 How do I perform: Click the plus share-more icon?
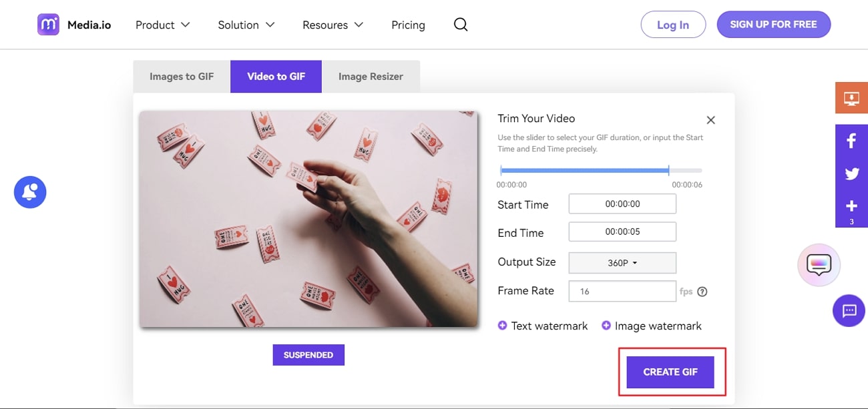(851, 206)
